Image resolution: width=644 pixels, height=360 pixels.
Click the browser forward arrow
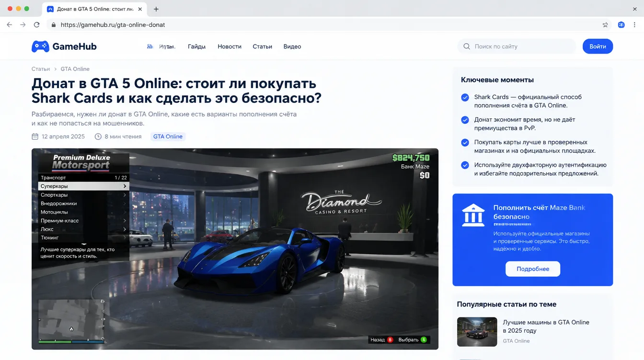[x=23, y=25]
